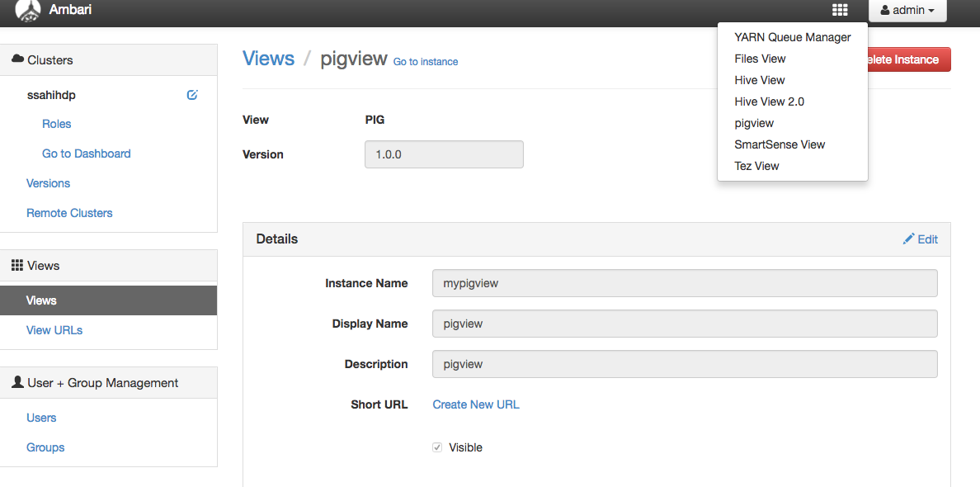Click the Version input field
The image size is (980, 487).
pyautogui.click(x=444, y=154)
